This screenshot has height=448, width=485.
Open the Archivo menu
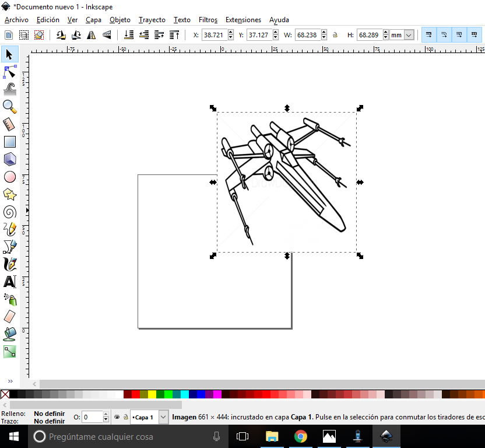(x=17, y=20)
